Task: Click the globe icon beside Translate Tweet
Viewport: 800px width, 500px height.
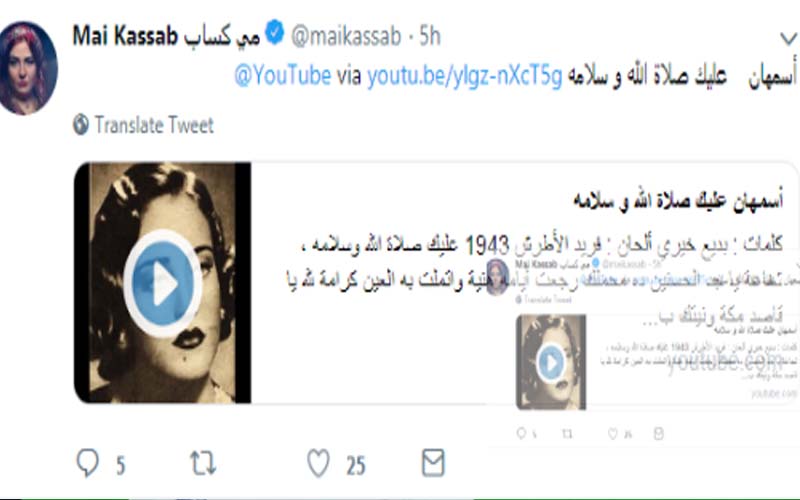Action: (x=81, y=124)
